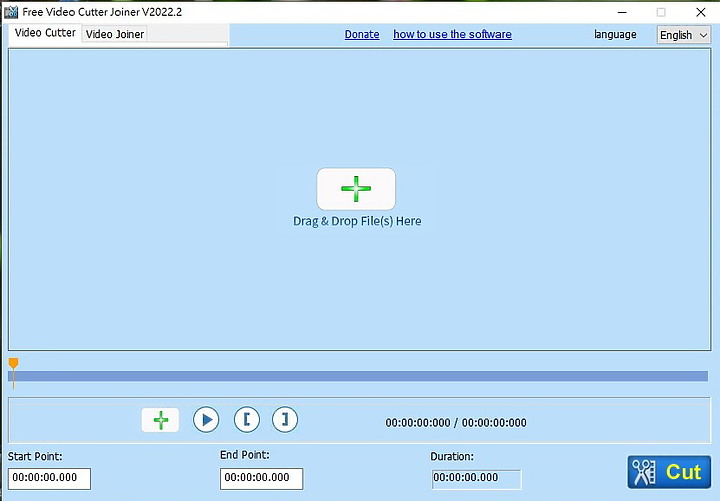The height and width of the screenshot is (501, 720).
Task: Click the 00:00:00:000 / 00:00:00:000 time display
Action: coord(456,422)
